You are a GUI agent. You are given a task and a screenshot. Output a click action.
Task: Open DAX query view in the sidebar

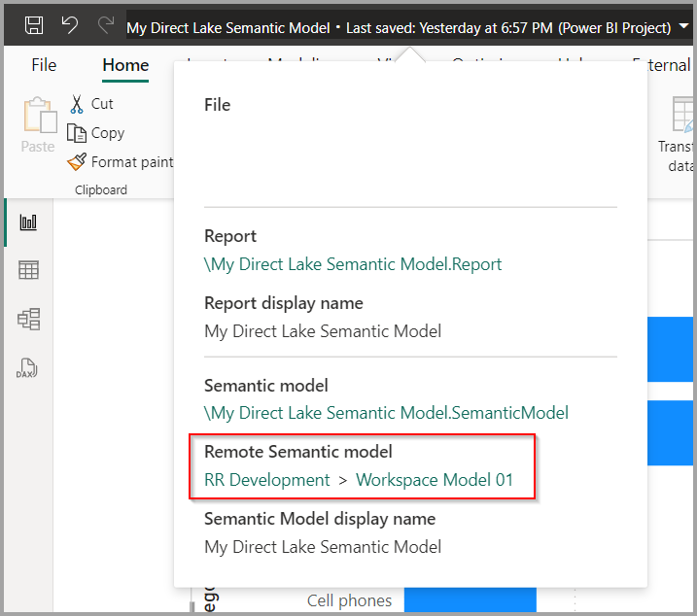click(27, 368)
